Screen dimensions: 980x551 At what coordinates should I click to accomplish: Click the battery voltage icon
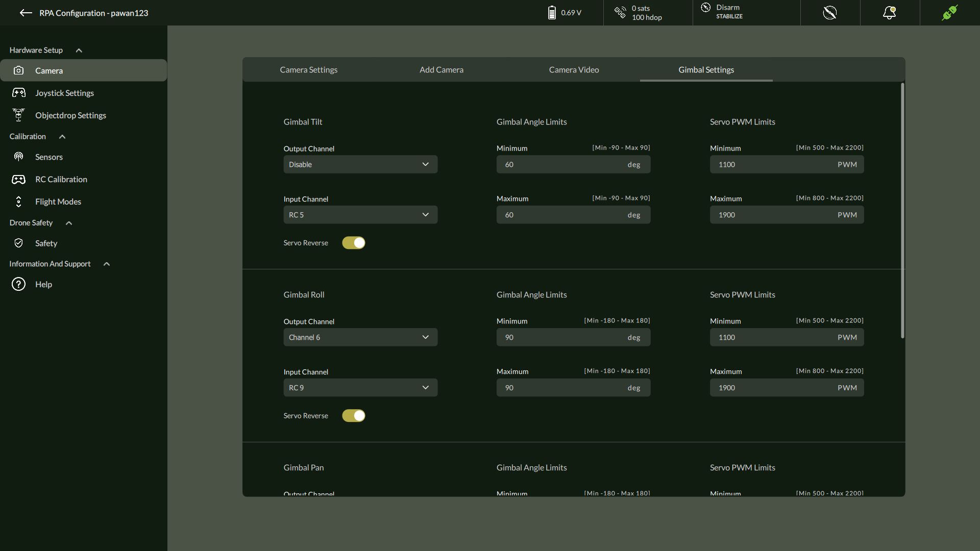552,13
